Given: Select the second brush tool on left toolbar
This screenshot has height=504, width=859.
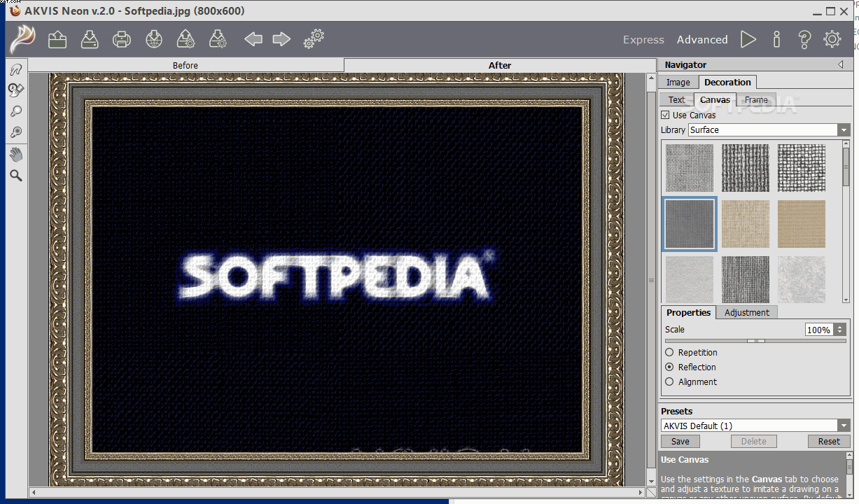Looking at the screenshot, I should [x=15, y=90].
